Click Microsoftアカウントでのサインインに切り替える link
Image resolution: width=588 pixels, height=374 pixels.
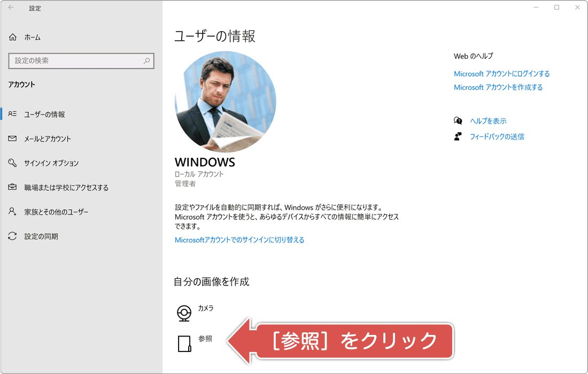239,240
